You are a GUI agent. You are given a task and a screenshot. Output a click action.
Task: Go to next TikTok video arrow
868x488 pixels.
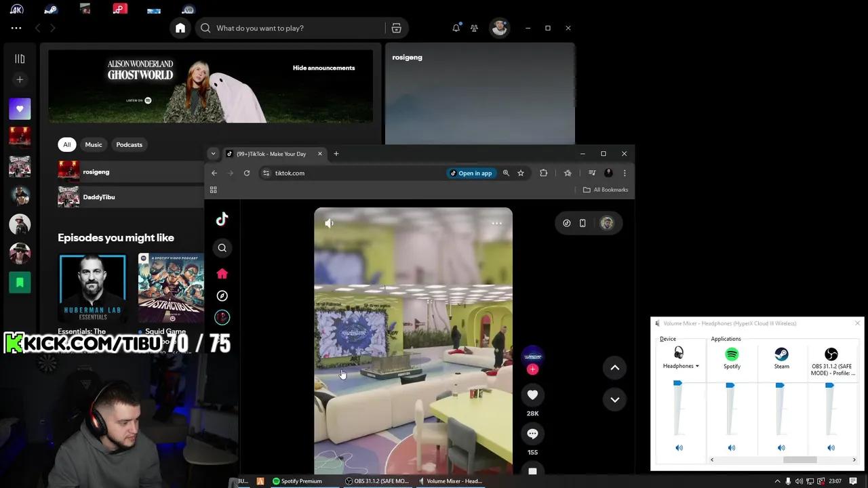coord(614,400)
